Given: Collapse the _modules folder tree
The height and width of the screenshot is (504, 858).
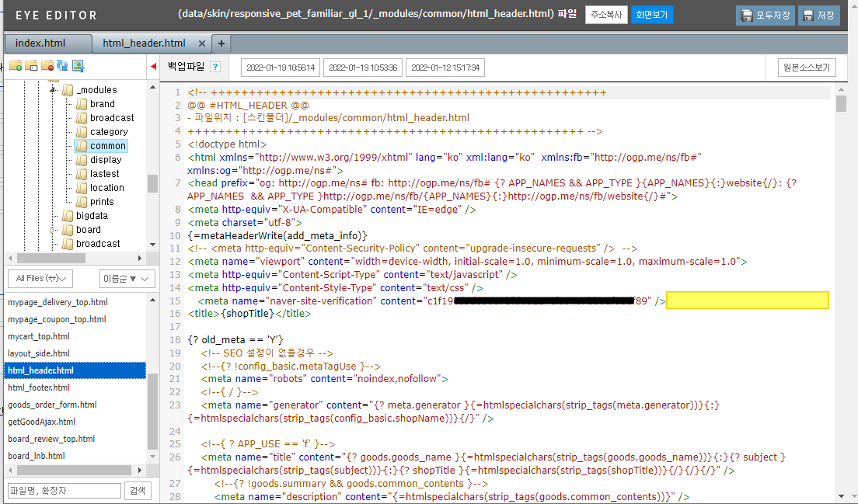Looking at the screenshot, I should 54,90.
